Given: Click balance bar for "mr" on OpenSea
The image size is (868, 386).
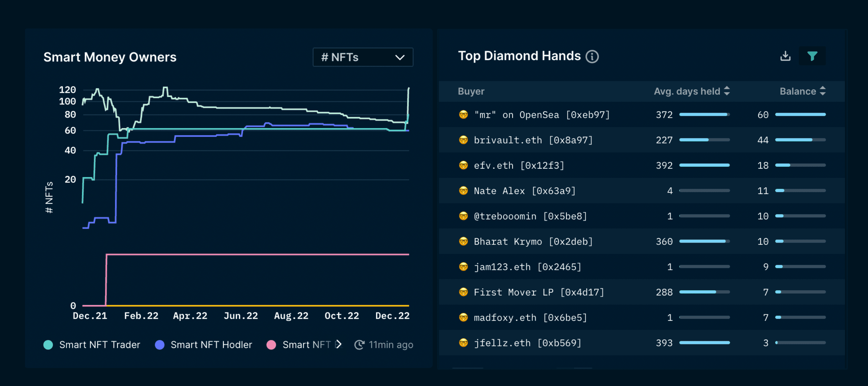Looking at the screenshot, I should (x=800, y=115).
